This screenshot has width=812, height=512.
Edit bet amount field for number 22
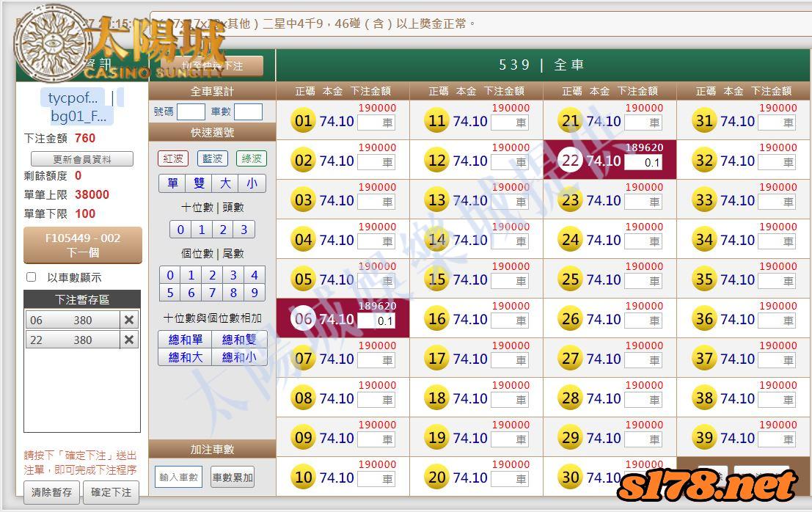(643, 163)
